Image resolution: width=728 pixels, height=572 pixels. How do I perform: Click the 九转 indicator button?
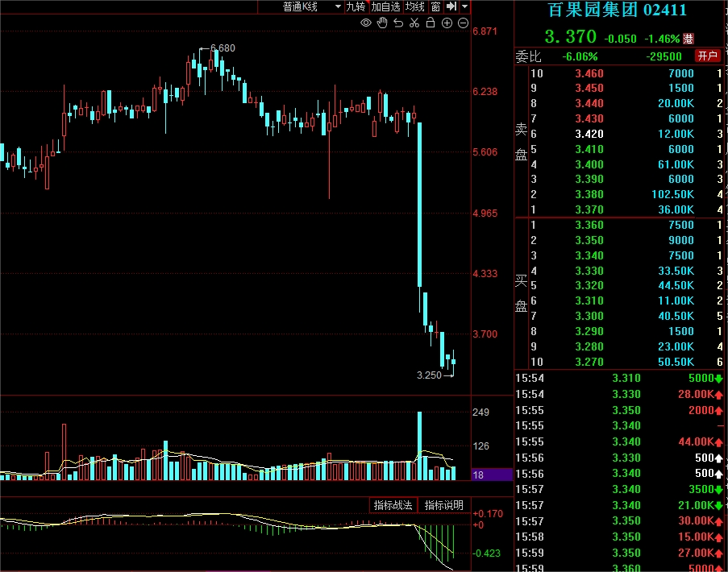tap(356, 6)
